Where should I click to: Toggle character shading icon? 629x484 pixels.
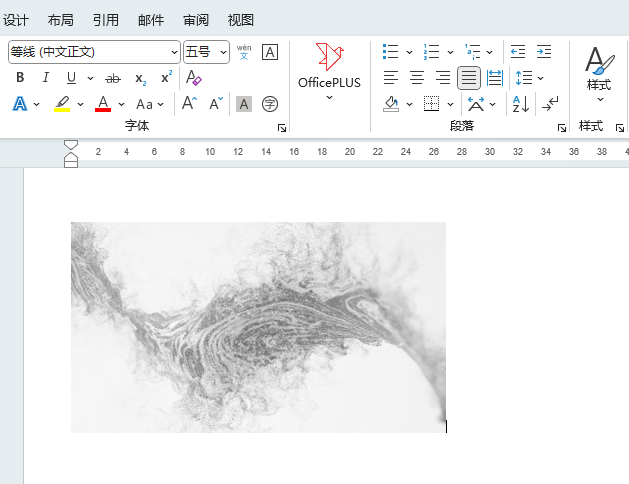pos(244,104)
